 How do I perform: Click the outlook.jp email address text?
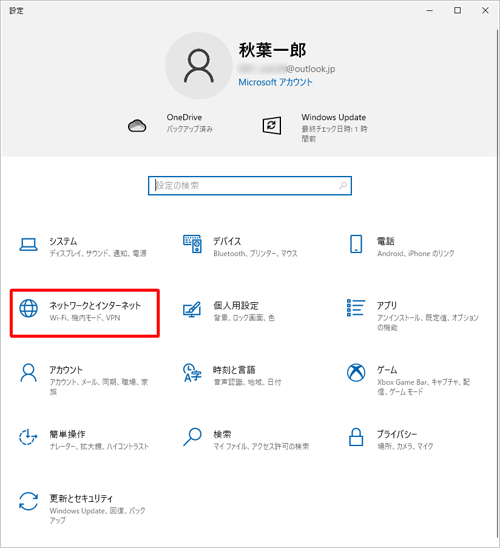pos(287,69)
